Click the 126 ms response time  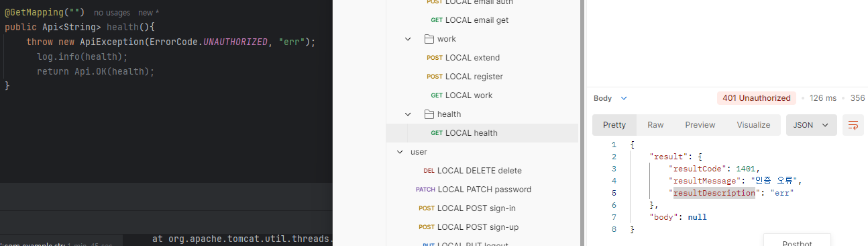tap(822, 98)
